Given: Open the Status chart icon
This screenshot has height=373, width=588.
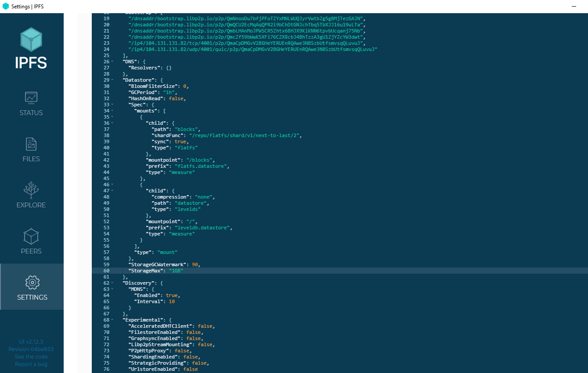Looking at the screenshot, I should click(31, 98).
